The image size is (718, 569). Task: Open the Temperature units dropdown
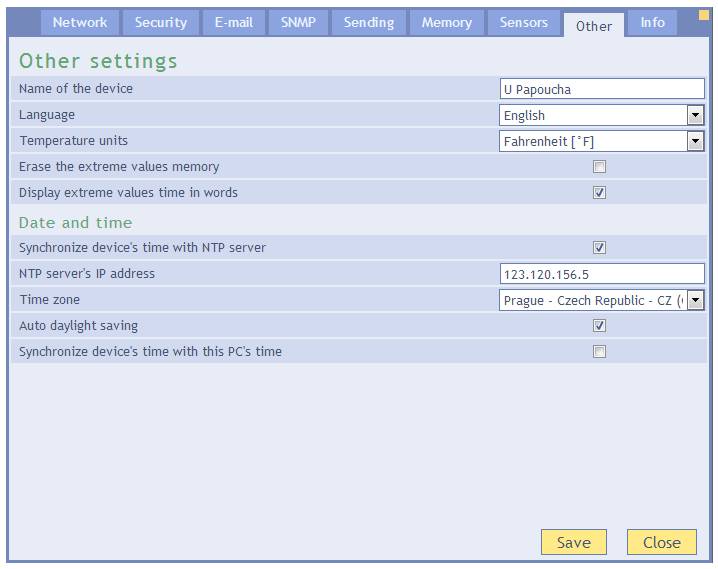tap(695, 141)
